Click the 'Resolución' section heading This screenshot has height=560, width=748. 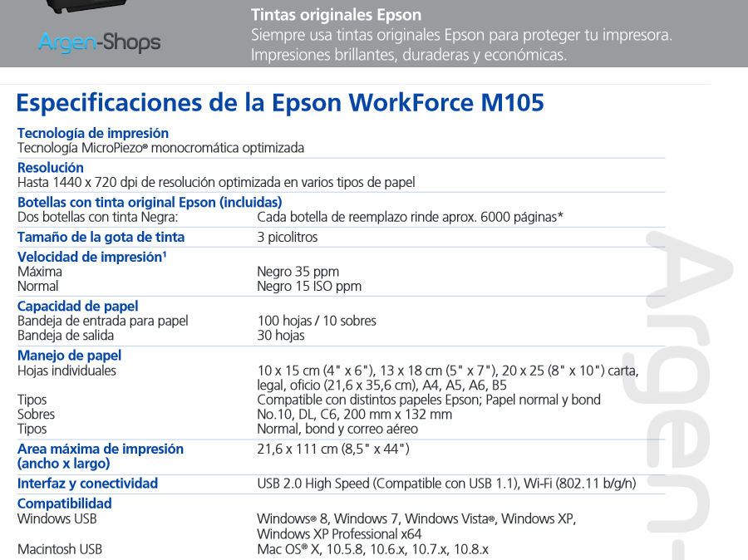[x=51, y=168]
